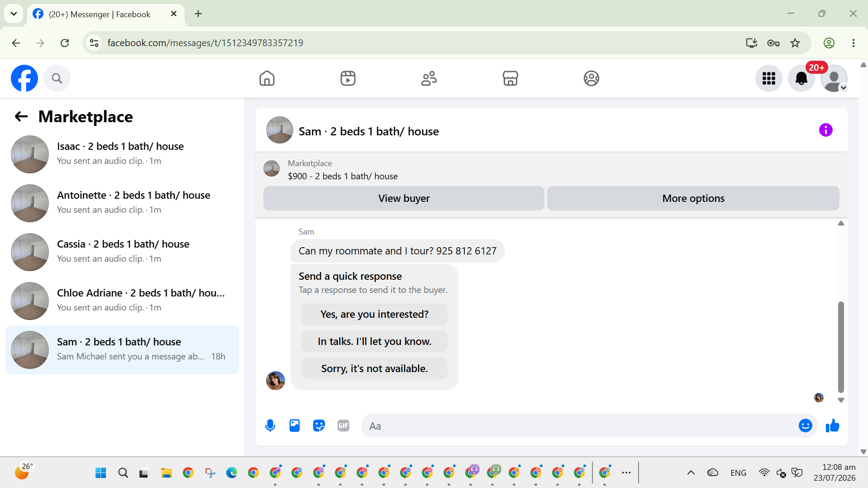This screenshot has height=488, width=868.
Task: Open Chrome profile icon
Action: click(829, 43)
